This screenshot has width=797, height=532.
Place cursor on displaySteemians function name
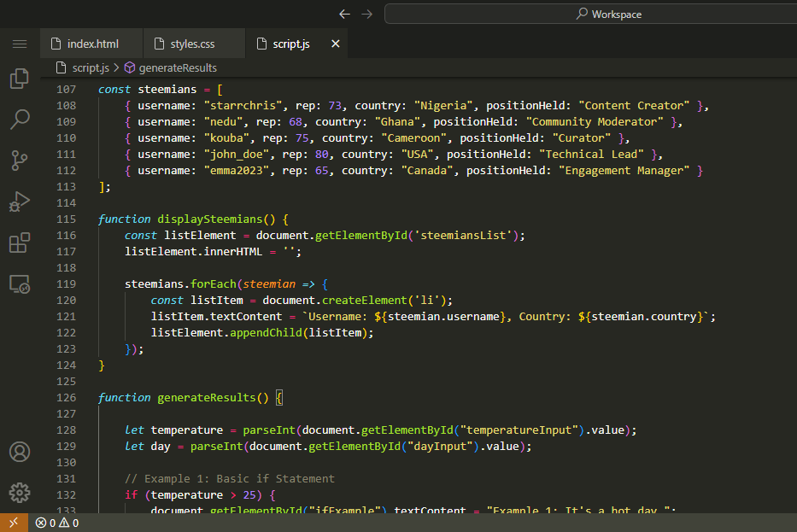click(x=209, y=219)
